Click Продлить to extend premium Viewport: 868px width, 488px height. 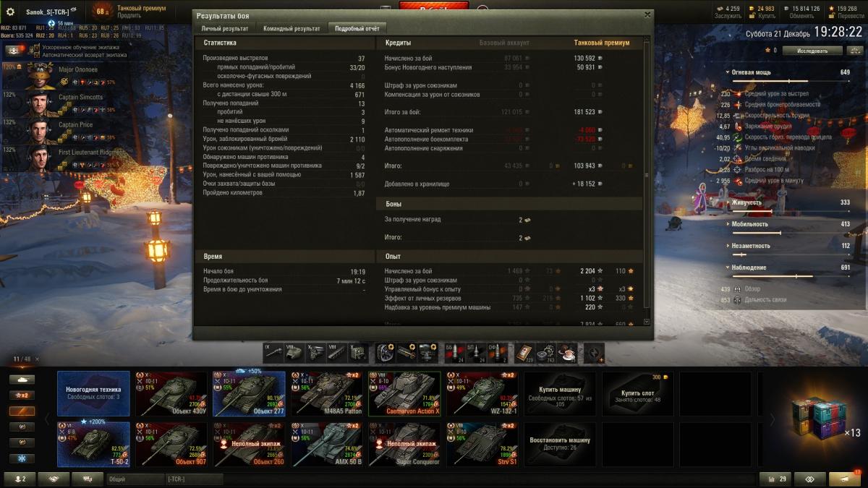pos(129,15)
